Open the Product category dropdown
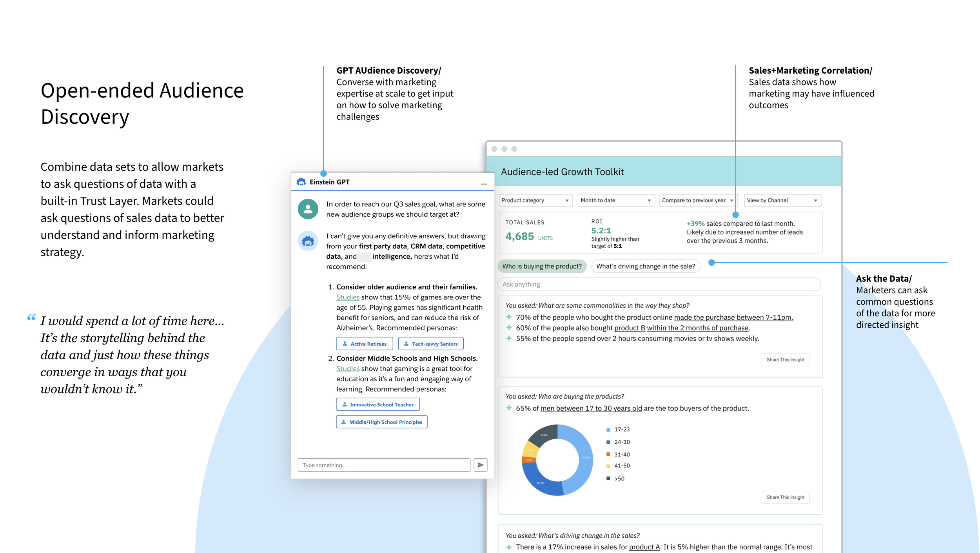This screenshot has width=980, height=553. tap(535, 200)
